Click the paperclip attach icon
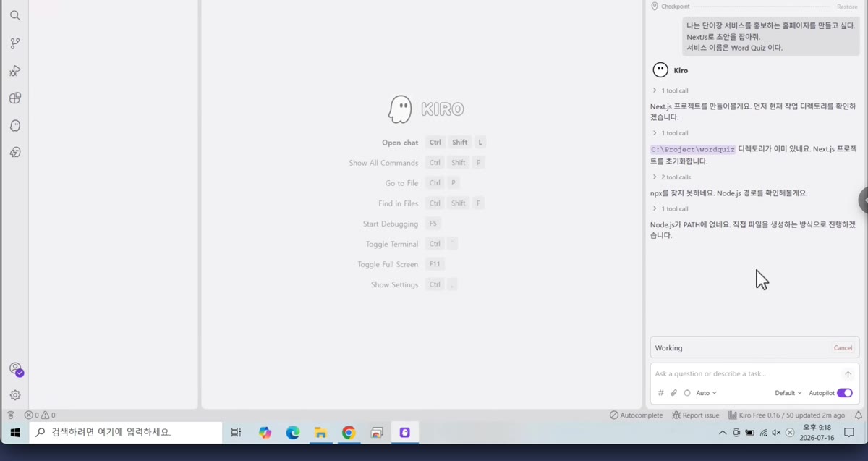Image resolution: width=868 pixels, height=461 pixels. 673,393
